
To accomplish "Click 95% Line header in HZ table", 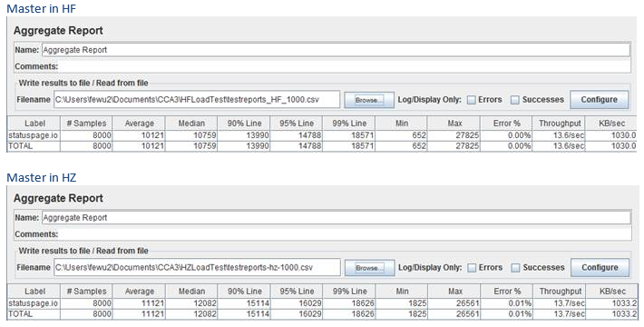I will 296,292.
